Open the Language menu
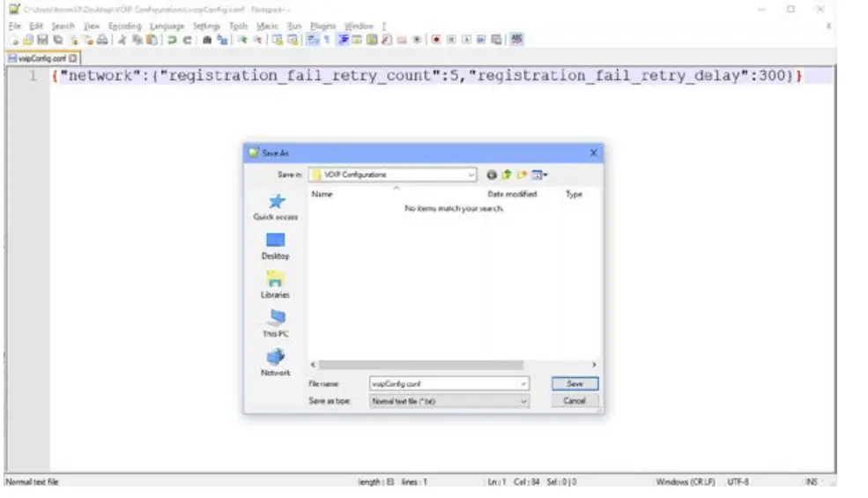Screen dimensions: 868x498 (x=167, y=26)
